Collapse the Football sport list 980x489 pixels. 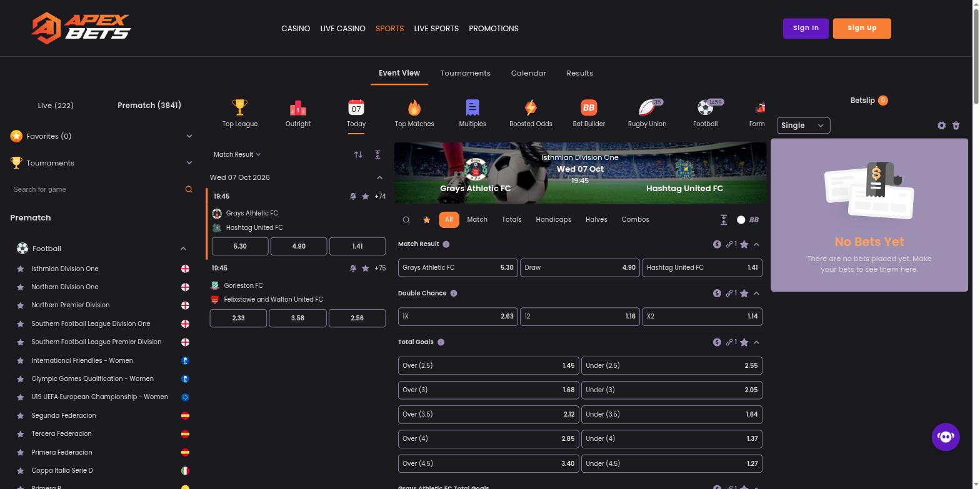coord(183,249)
